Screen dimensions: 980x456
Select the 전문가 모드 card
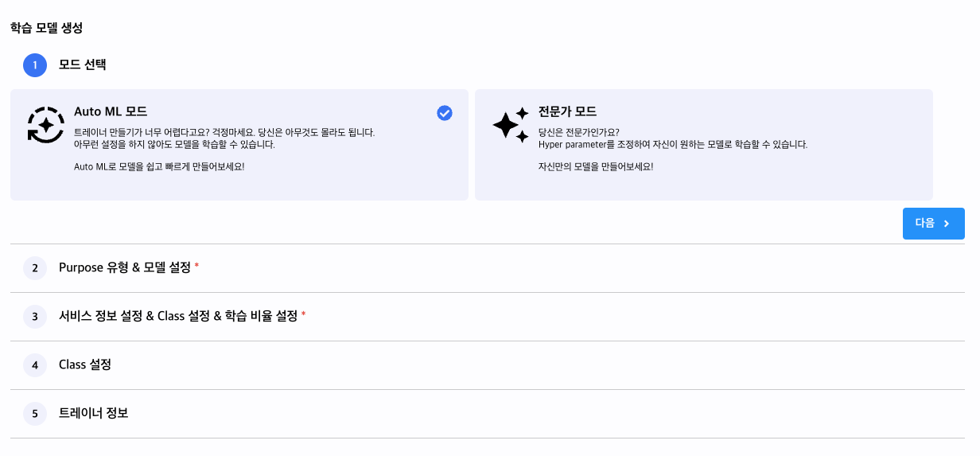coord(704,145)
